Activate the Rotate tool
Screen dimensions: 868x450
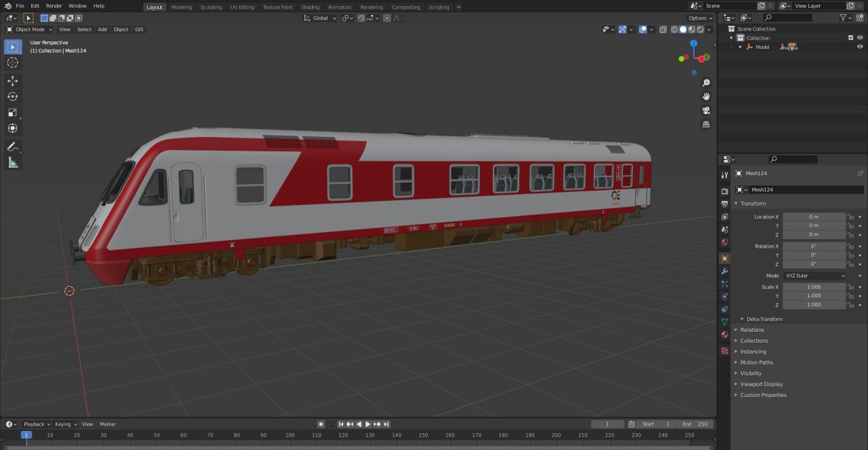12,96
